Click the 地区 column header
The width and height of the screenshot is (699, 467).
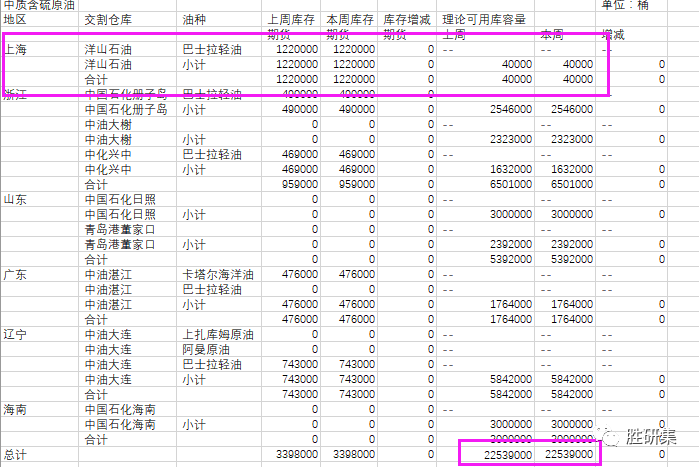(15, 20)
